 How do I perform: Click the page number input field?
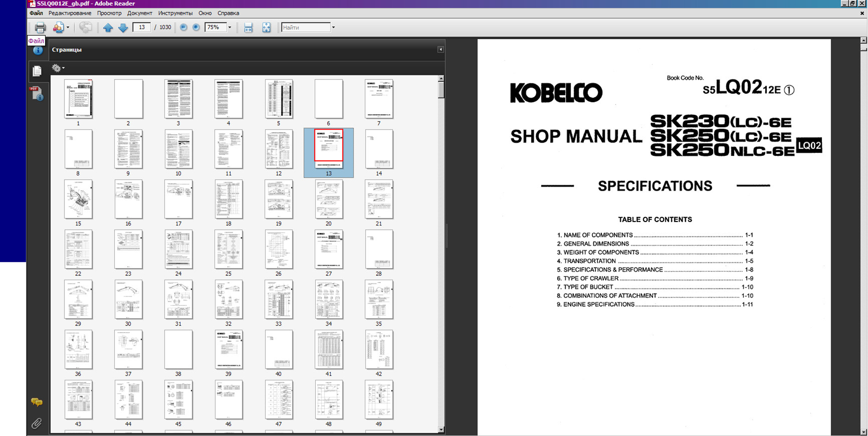point(142,27)
